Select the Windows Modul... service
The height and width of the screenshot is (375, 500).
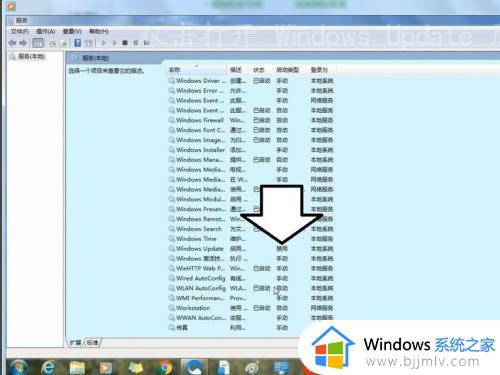tap(251, 199)
